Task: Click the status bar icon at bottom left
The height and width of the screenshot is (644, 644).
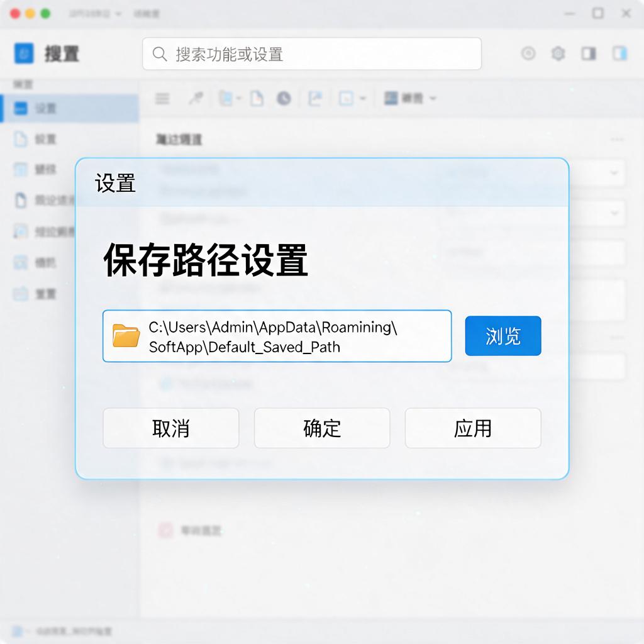Action: 17,631
